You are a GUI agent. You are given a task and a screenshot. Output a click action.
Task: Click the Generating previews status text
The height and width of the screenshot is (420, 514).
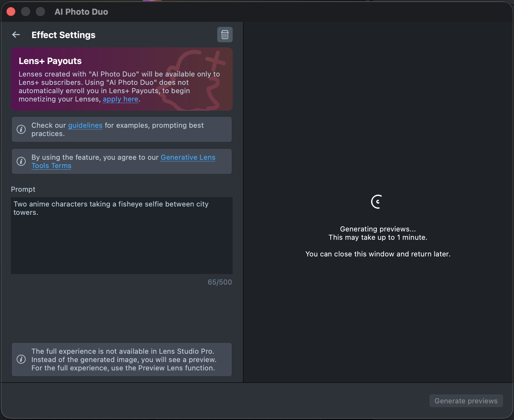[x=378, y=229]
